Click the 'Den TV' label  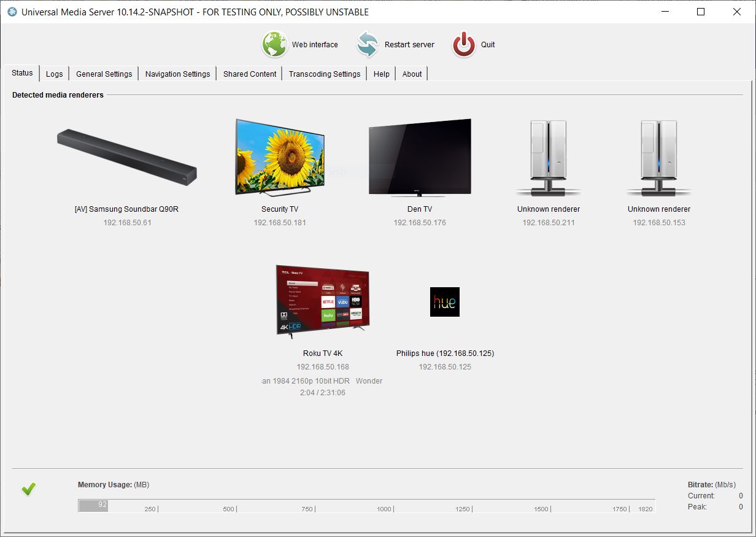pos(420,209)
